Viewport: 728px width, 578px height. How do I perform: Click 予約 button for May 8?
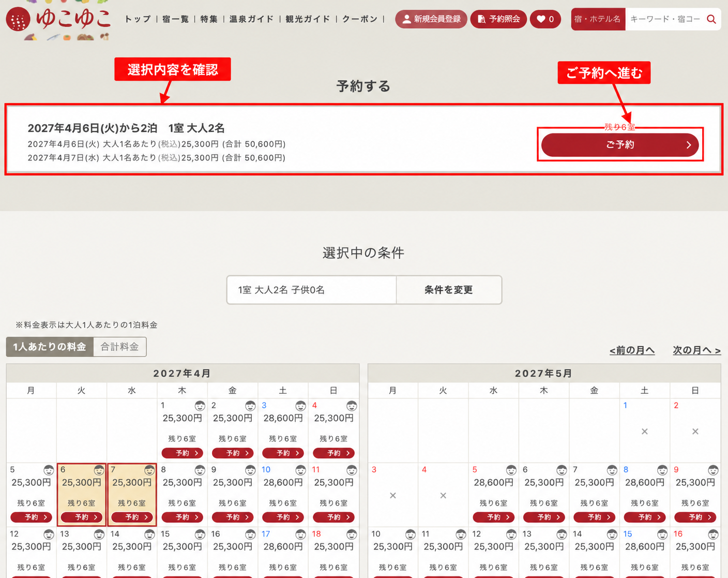tap(645, 517)
